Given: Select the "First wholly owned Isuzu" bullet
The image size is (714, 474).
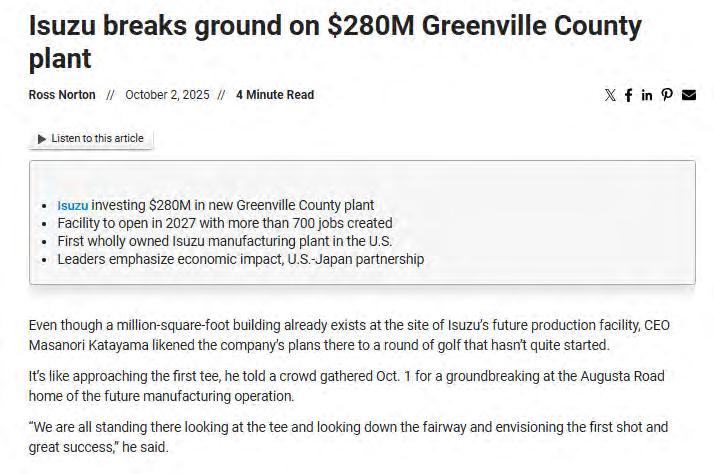Looking at the screenshot, I should [x=225, y=241].
